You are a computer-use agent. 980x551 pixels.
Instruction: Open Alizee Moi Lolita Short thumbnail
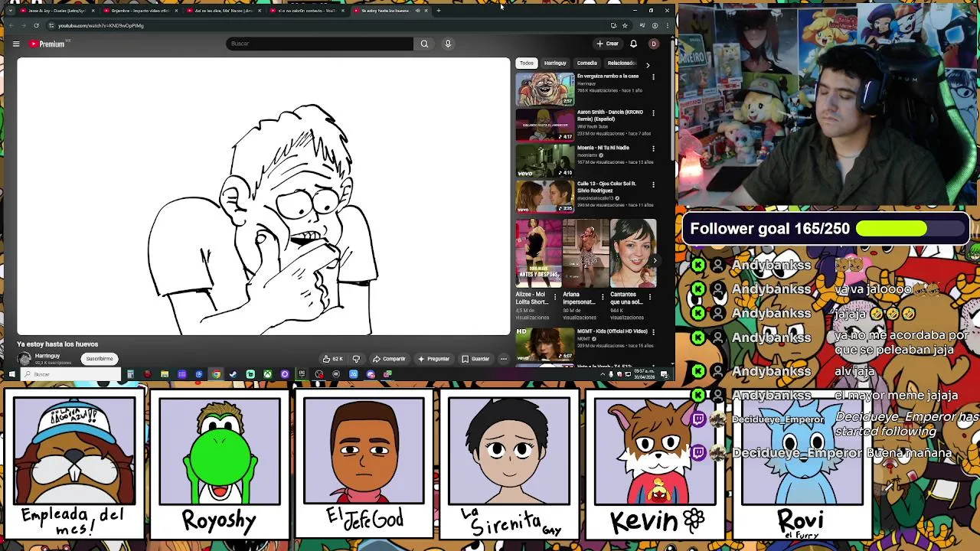538,253
